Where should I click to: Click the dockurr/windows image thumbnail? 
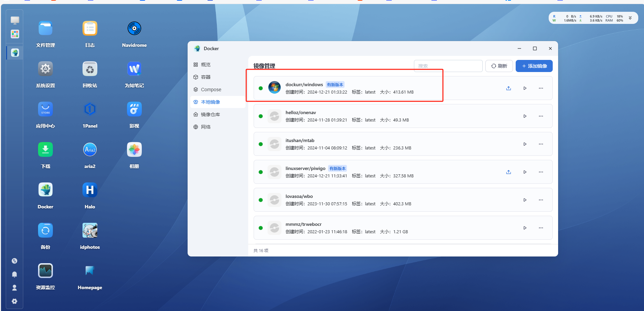pyautogui.click(x=275, y=88)
